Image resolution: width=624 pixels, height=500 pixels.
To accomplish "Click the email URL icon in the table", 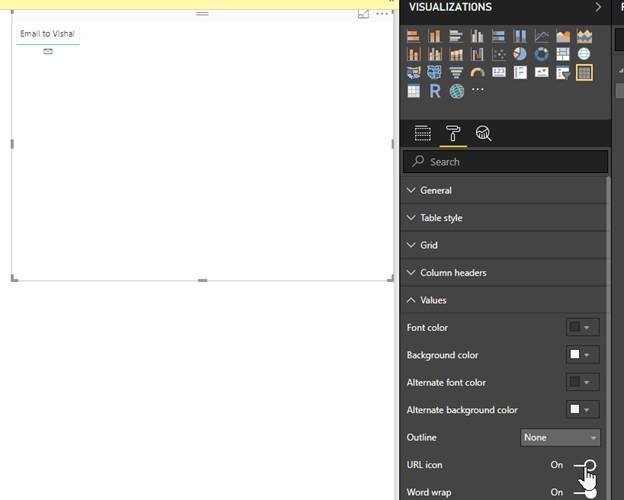I will pyautogui.click(x=48, y=51).
